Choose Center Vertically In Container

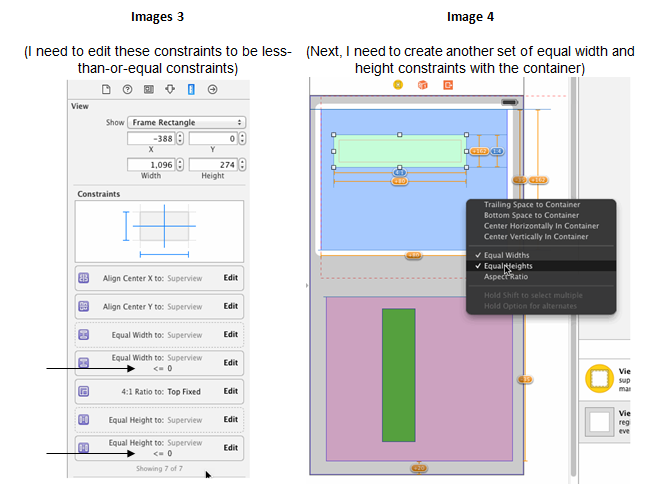(536, 236)
